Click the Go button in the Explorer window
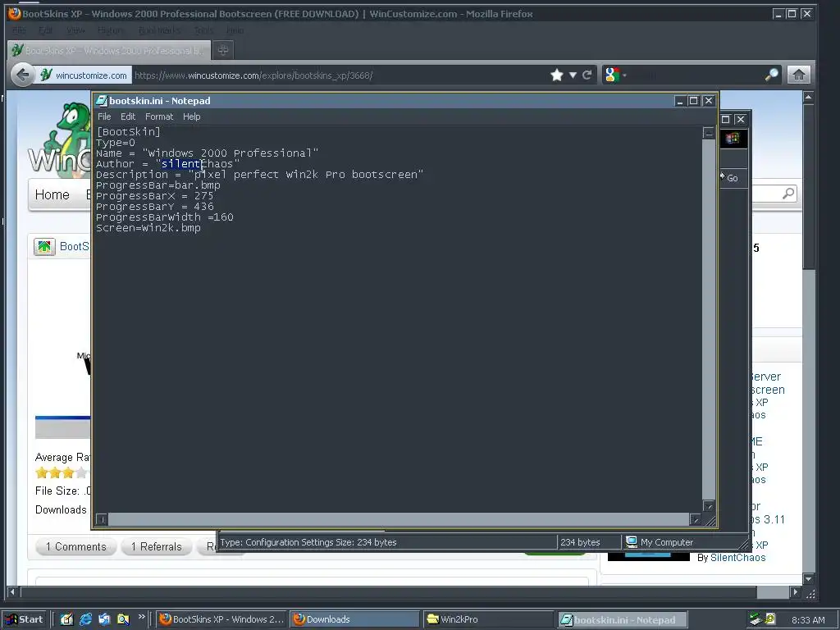Viewport: 840px width, 630px height. pos(729,178)
